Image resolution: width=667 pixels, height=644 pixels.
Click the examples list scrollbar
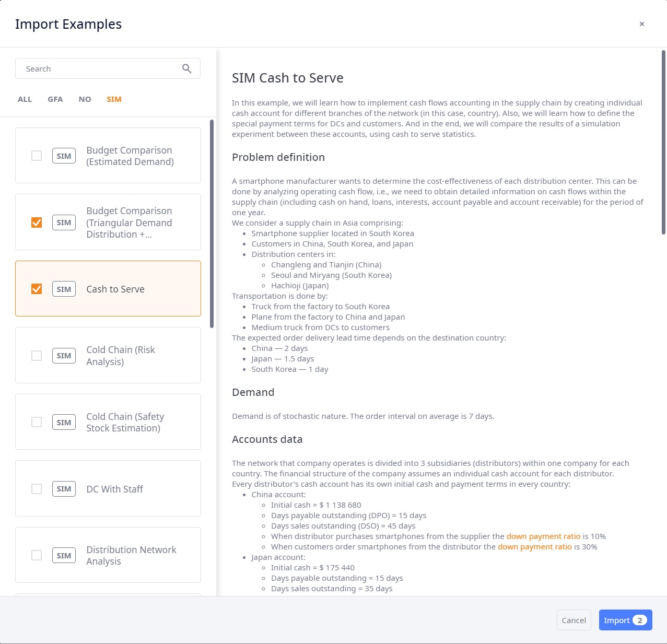[x=212, y=224]
